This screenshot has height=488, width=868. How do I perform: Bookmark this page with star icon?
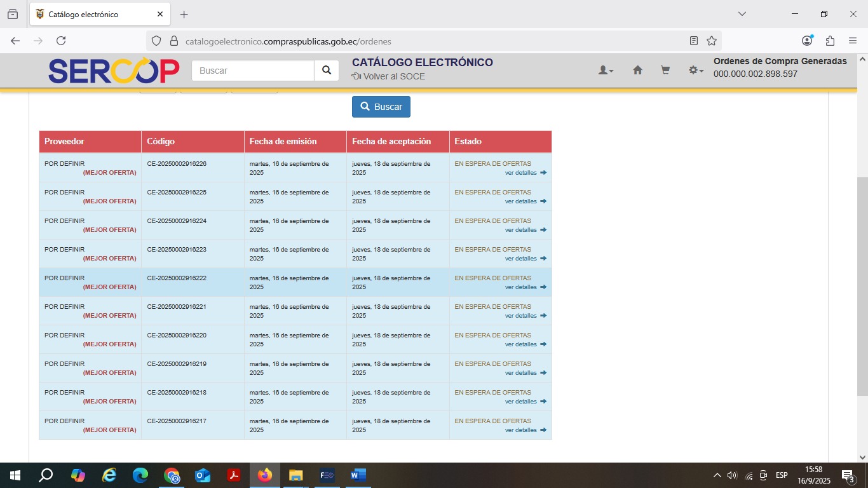click(x=712, y=41)
